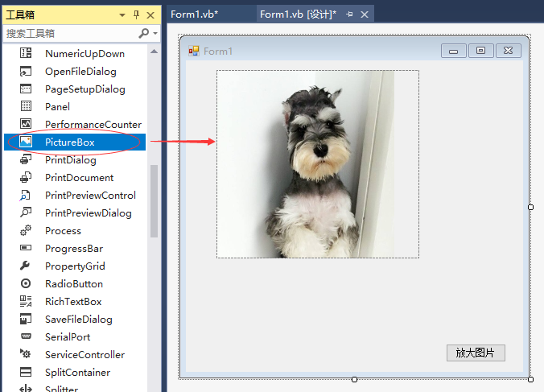Screen dimensions: 544x392
Task: Click the ServiceController label
Action: (x=85, y=354)
